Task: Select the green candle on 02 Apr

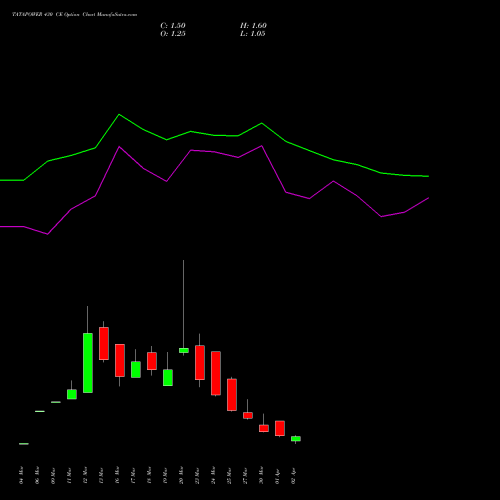Action: pos(296,439)
